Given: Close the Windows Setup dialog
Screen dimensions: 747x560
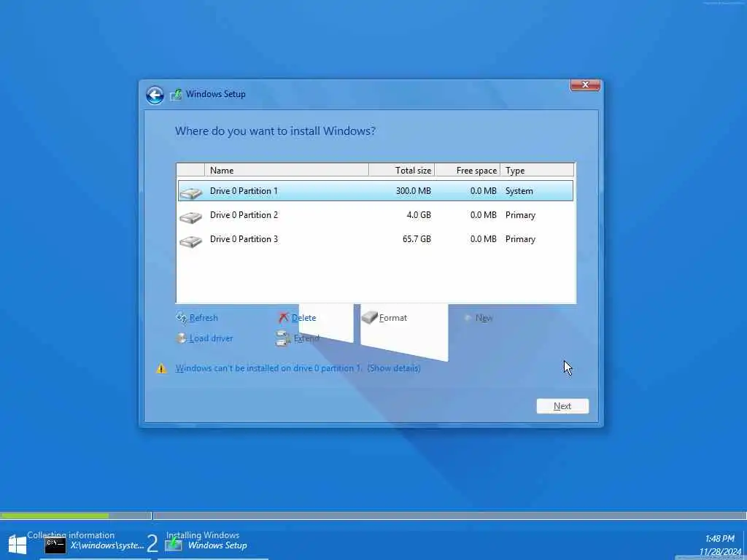Looking at the screenshot, I should 585,85.
